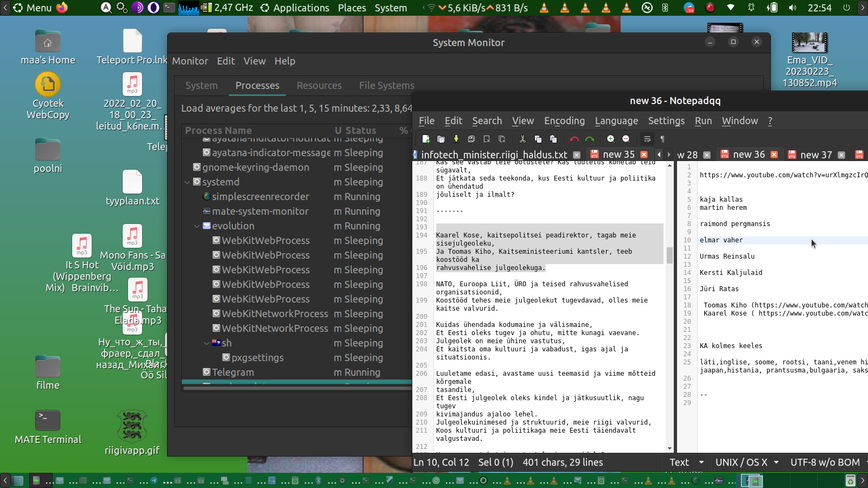Viewport: 868px width, 488px height.
Task: Click the Zoom out magnifier icon
Action: (626, 139)
